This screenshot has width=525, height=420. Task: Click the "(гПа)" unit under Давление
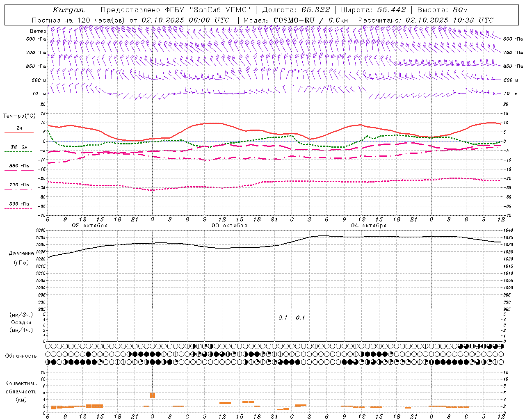21,262
